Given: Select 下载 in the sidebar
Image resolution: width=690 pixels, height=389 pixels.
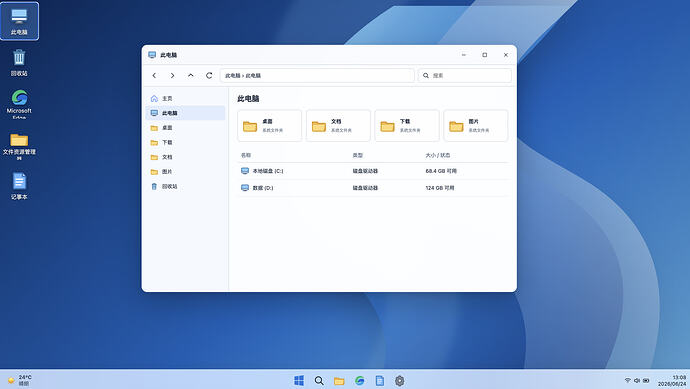Looking at the screenshot, I should [185, 143].
